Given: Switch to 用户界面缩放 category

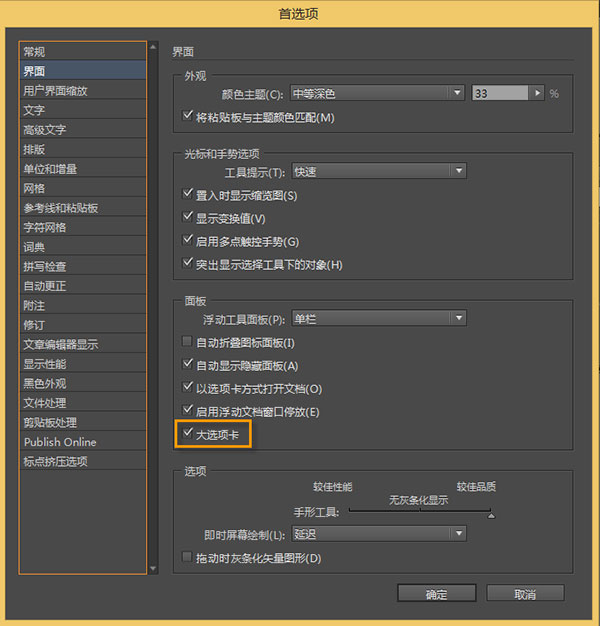Looking at the screenshot, I should pos(55,90).
